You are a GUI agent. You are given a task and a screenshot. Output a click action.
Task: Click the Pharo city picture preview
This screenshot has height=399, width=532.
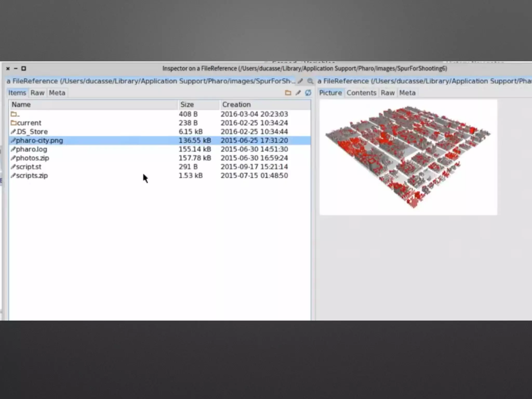tap(408, 157)
